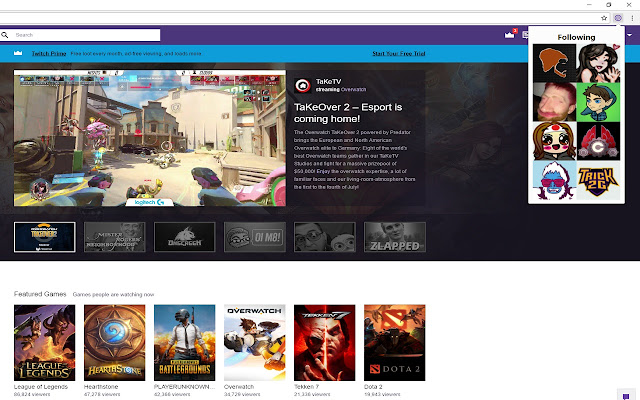Open the Chrome three-dot menu
640x400 pixels.
pos(632,18)
